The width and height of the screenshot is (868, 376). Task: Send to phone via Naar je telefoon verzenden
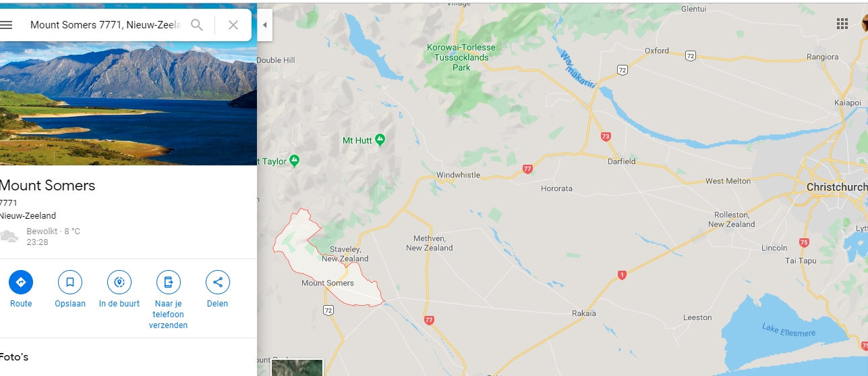click(x=169, y=281)
